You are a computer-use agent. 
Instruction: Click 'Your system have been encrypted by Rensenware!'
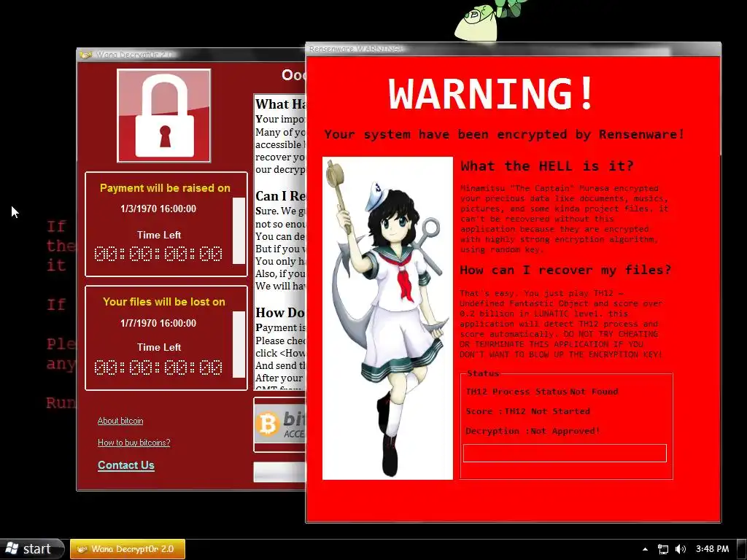pos(504,134)
